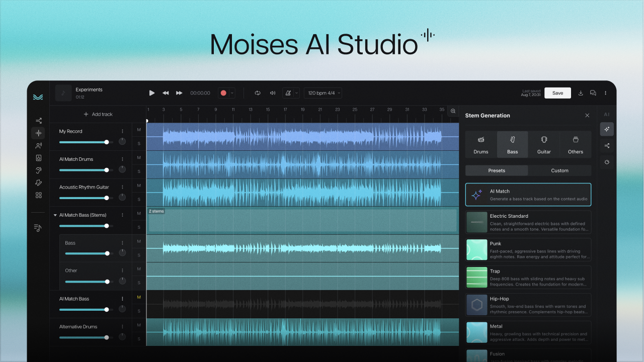Switch to the Custom tab in Stem Generation

point(559,170)
